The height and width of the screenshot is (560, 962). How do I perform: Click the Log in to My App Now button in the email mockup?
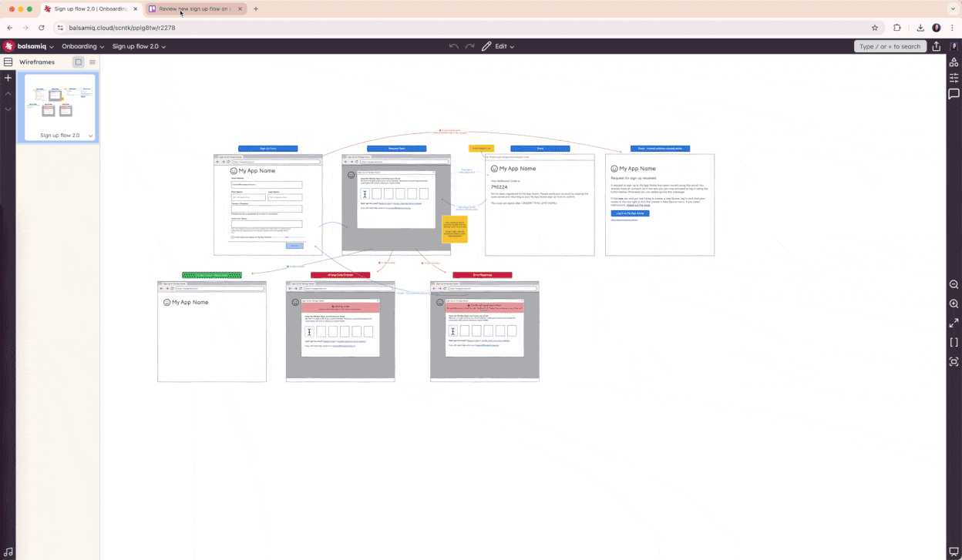[x=631, y=213]
